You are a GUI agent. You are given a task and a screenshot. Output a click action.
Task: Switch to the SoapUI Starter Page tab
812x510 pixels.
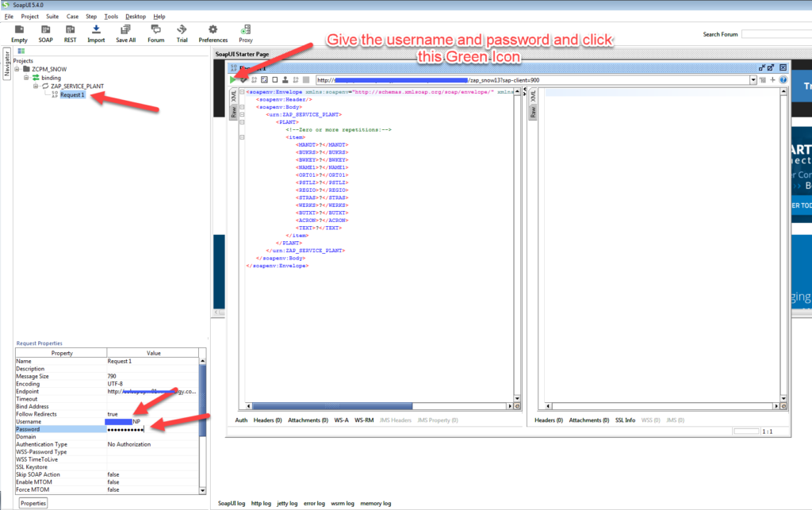(242, 54)
